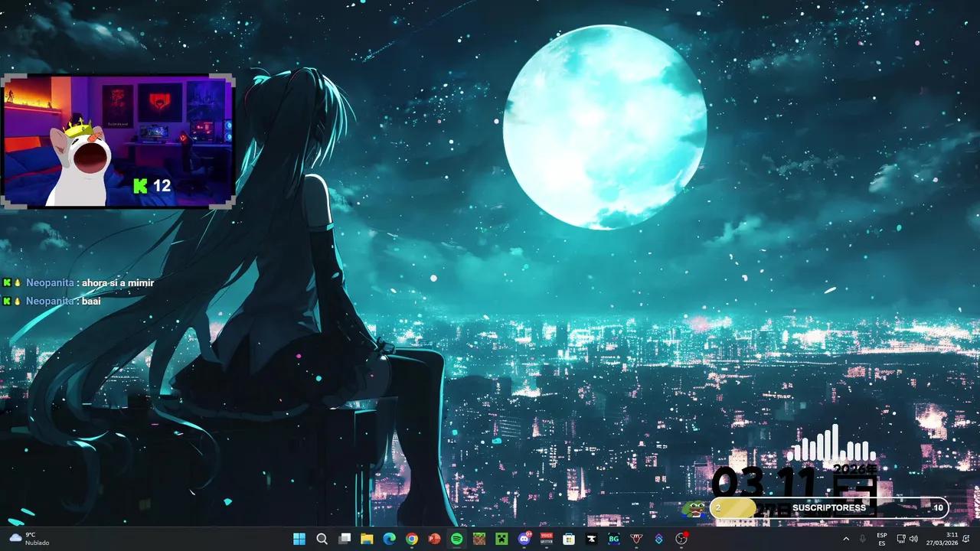Open the Microsoft Store icon
This screenshot has height=551, width=980.
(x=569, y=539)
